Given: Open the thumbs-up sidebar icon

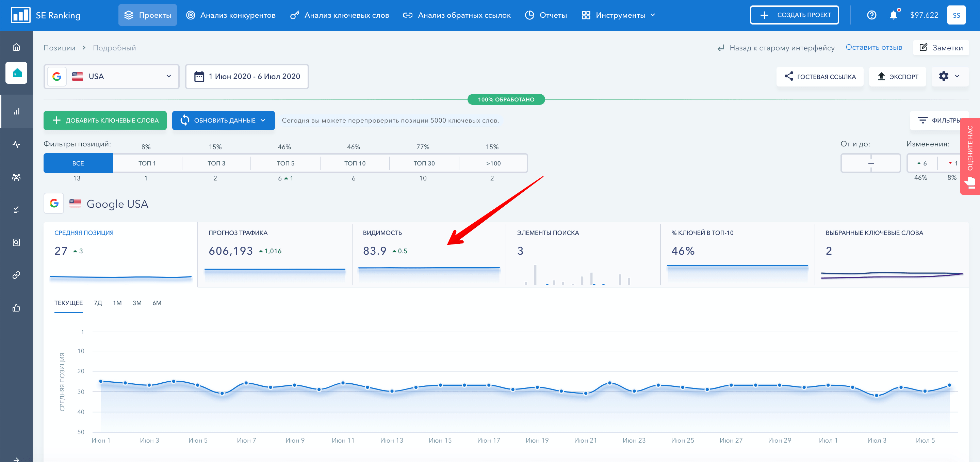Looking at the screenshot, I should click(x=16, y=308).
